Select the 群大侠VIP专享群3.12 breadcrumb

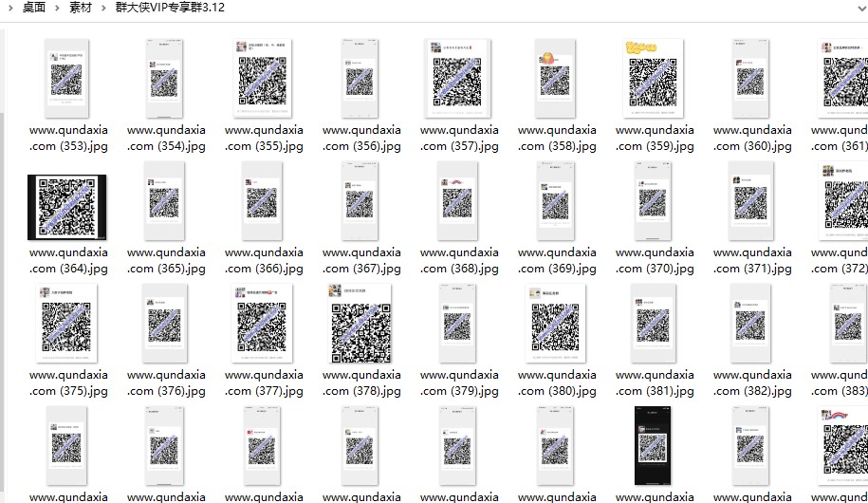coord(170,8)
